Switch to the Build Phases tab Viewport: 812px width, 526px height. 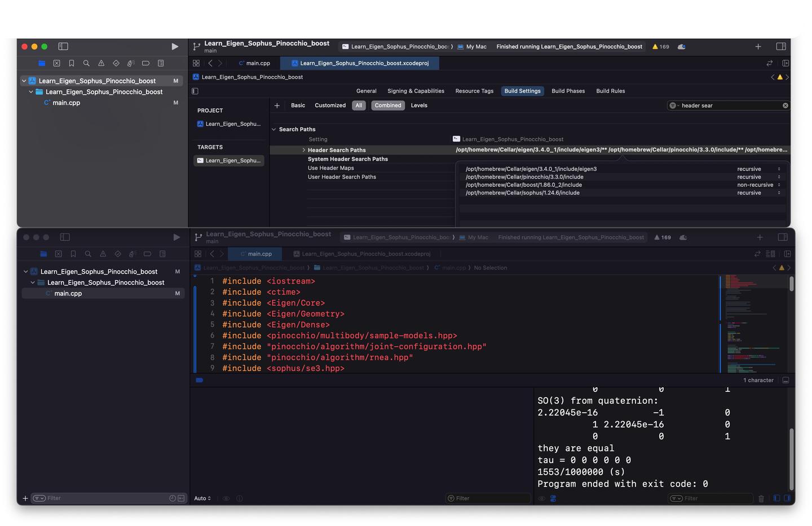[568, 91]
